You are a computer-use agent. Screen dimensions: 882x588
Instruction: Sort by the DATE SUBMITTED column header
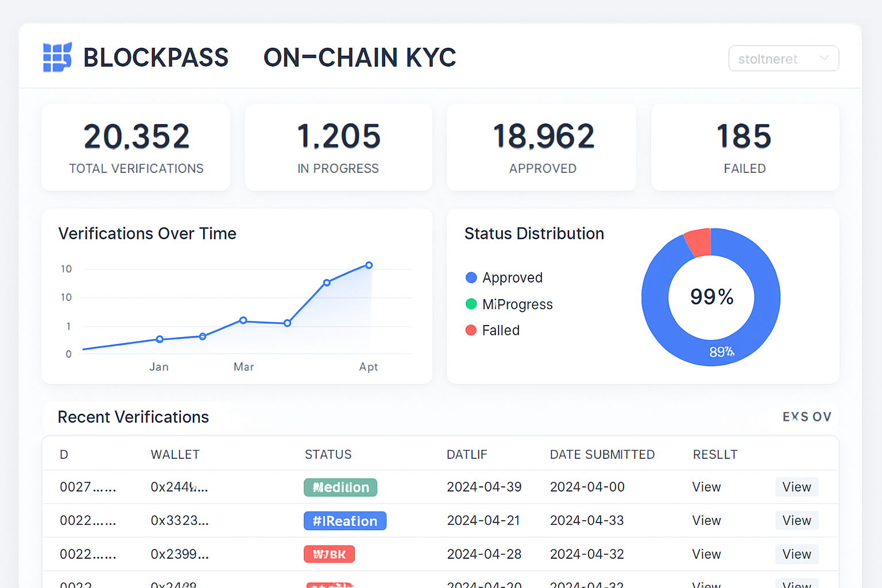tap(602, 454)
